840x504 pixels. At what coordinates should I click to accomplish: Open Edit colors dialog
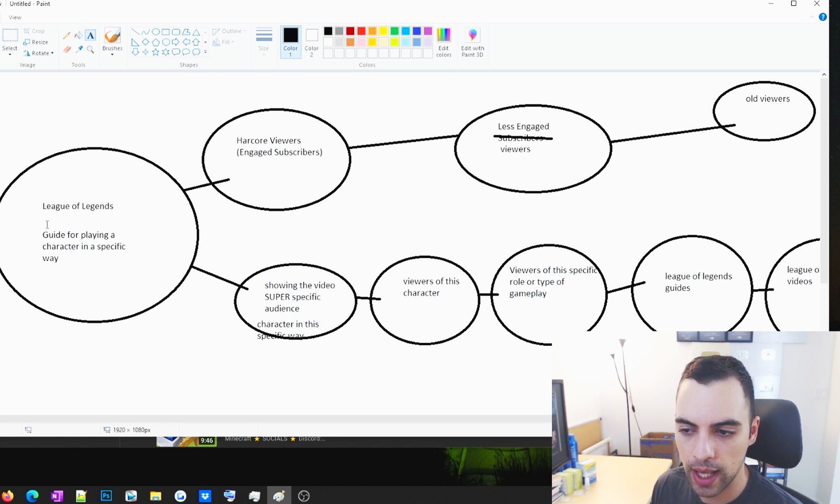coord(443,42)
